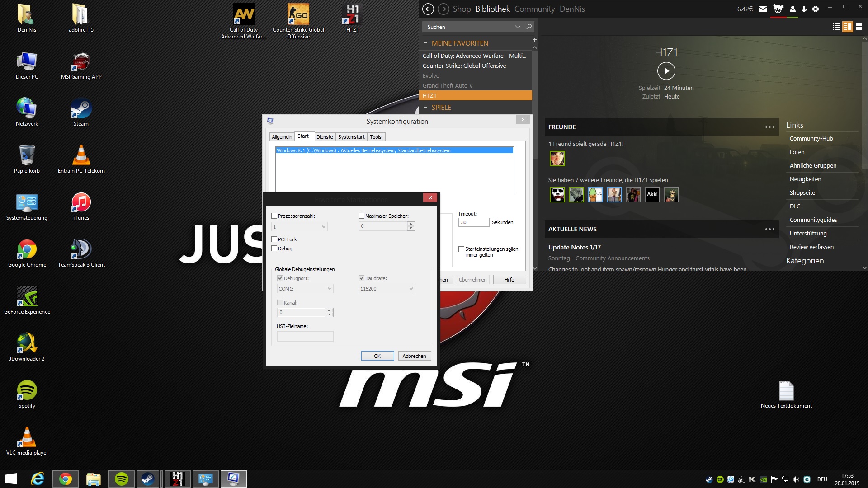Open the Steam inbox envelope icon
The image size is (868, 488).
tap(763, 9)
